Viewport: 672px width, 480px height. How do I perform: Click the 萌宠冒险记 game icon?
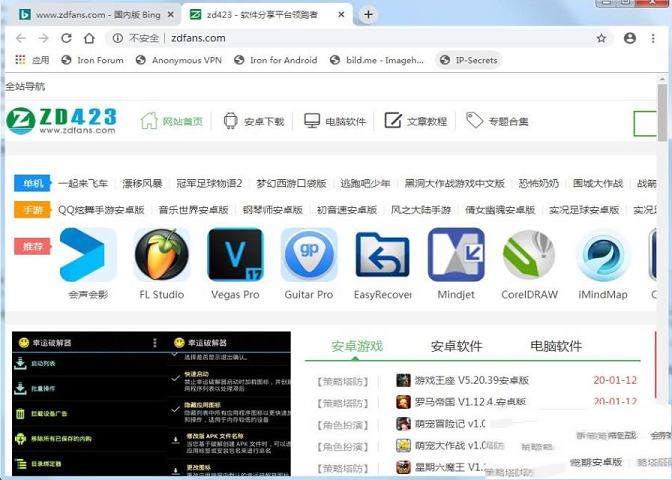(403, 424)
